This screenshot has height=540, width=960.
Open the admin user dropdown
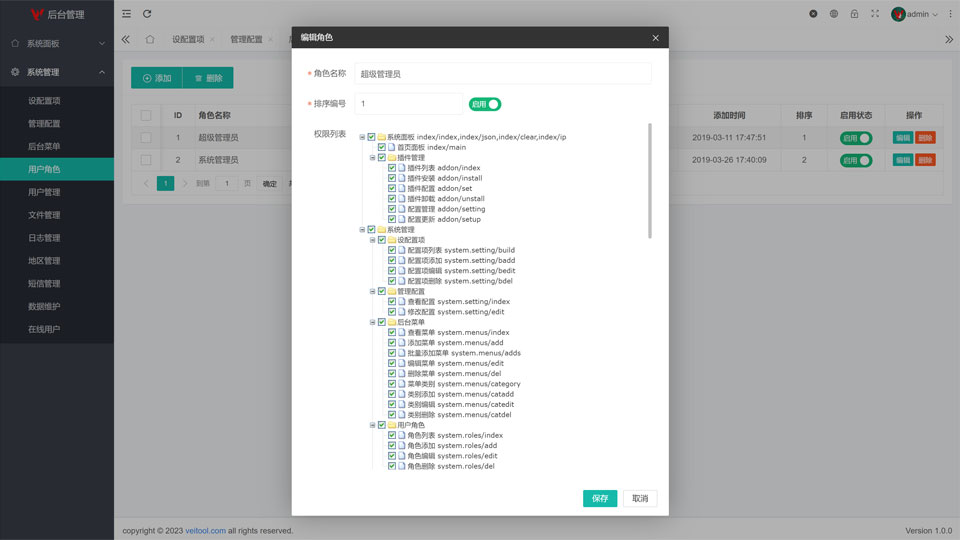[915, 14]
